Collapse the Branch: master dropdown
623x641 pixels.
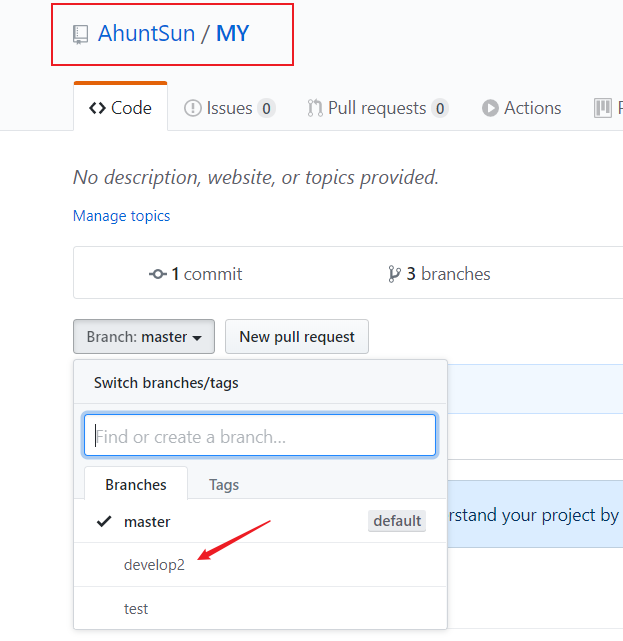click(x=144, y=336)
